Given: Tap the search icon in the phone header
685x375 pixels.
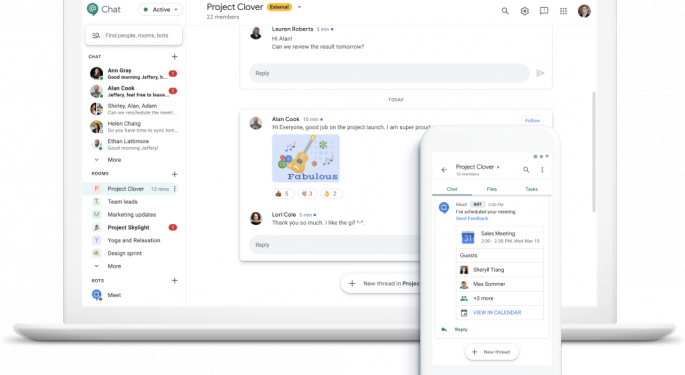Looking at the screenshot, I should point(526,170).
